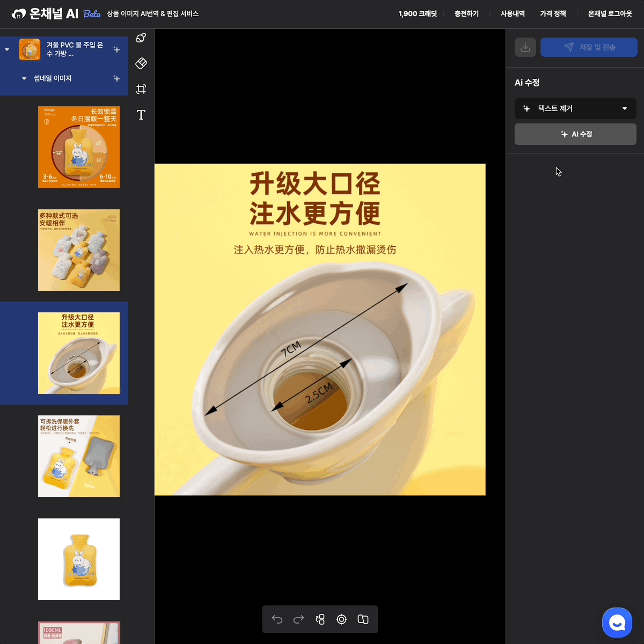Screen dimensions: 644x644
Task: Click the reset-to-original icon in bottom toolbar
Action: pos(320,619)
